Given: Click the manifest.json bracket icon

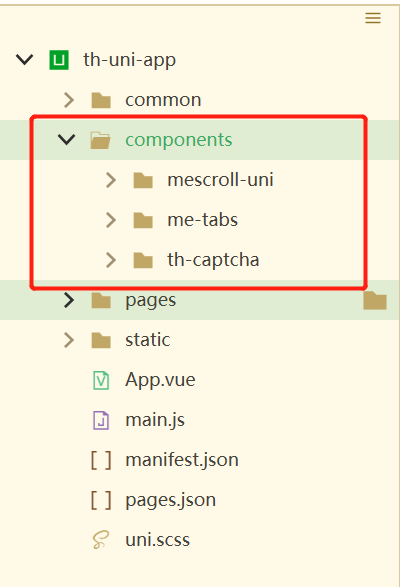Looking at the screenshot, I should click(x=101, y=460).
